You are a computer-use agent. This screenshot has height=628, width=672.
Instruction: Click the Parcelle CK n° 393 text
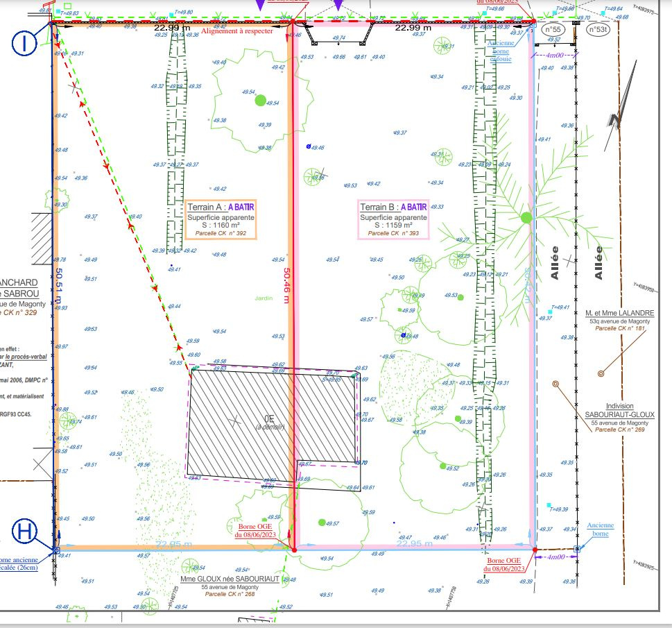(x=393, y=234)
